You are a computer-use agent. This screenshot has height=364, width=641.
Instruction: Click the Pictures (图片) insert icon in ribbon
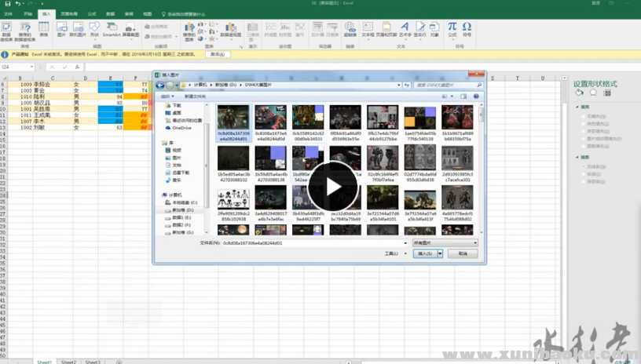[60, 29]
